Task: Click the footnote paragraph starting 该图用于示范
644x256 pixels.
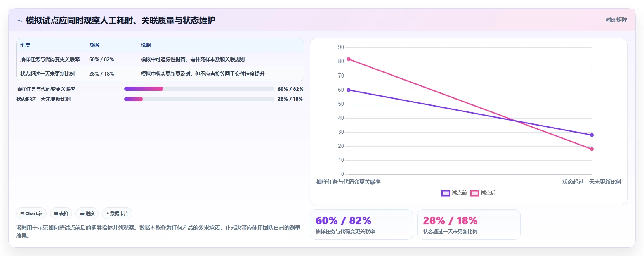Action: click(158, 232)
